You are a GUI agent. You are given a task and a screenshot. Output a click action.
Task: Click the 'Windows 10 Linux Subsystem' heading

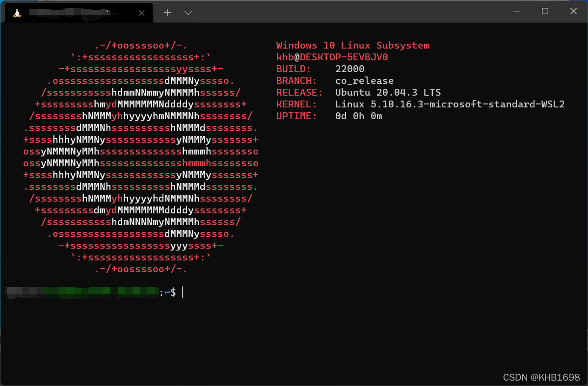click(x=352, y=45)
